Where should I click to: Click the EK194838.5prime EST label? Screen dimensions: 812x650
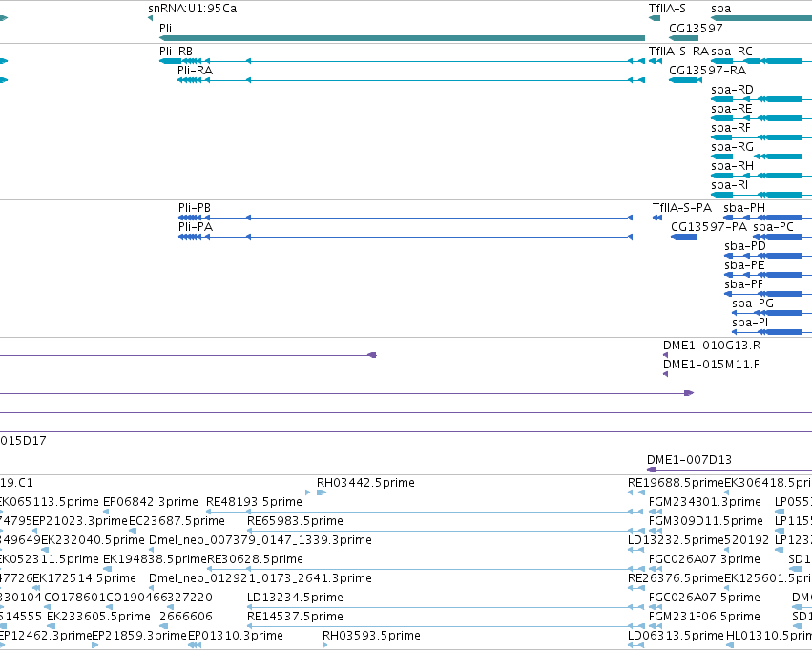(x=155, y=558)
